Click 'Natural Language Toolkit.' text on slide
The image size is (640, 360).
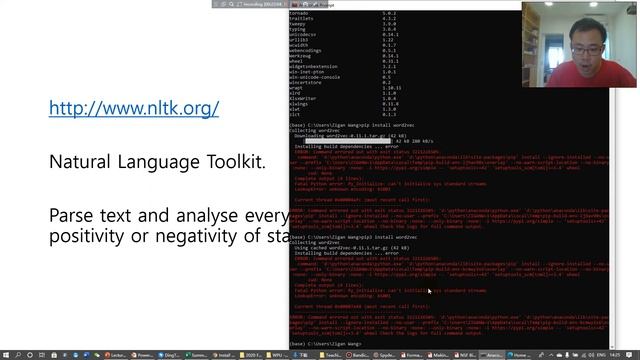click(158, 162)
